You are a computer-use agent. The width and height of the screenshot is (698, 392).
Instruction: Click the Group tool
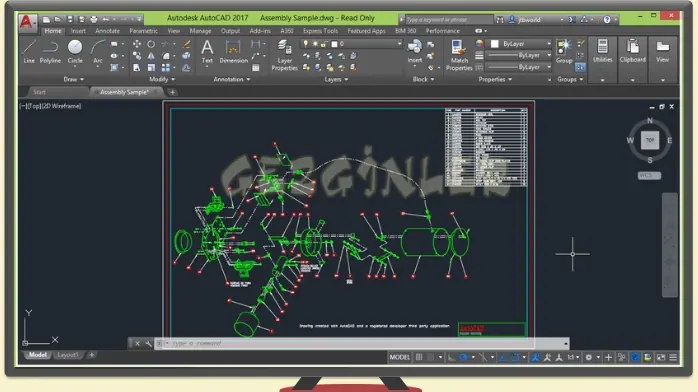(564, 52)
